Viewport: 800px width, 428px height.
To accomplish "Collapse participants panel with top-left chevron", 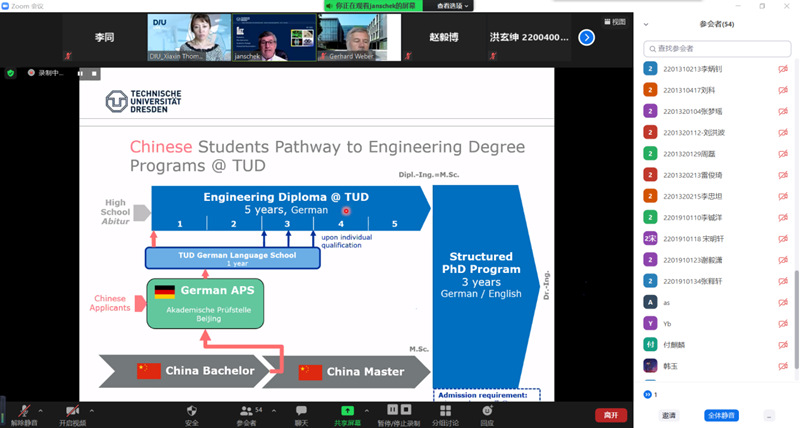I will coord(646,24).
